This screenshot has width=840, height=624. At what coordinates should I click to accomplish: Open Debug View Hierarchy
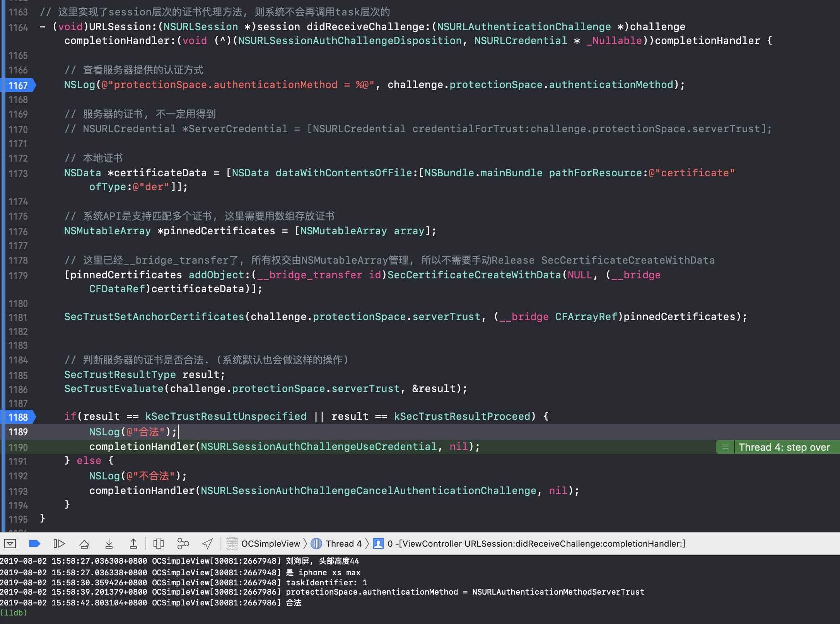pyautogui.click(x=159, y=544)
